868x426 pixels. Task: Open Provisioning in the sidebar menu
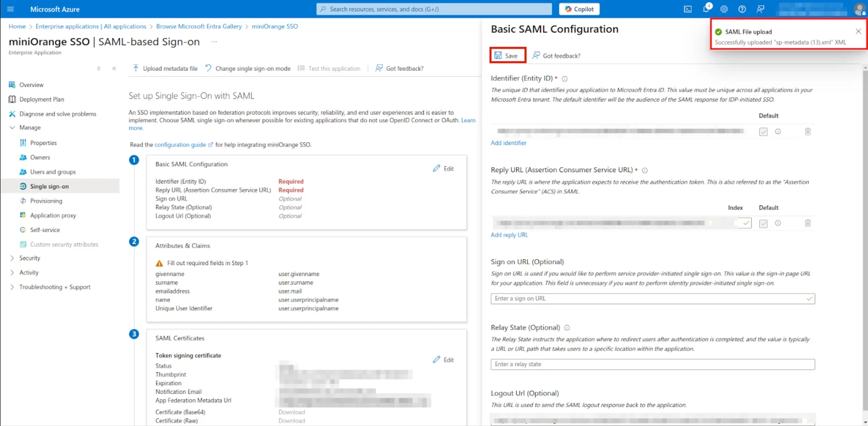pyautogui.click(x=46, y=201)
